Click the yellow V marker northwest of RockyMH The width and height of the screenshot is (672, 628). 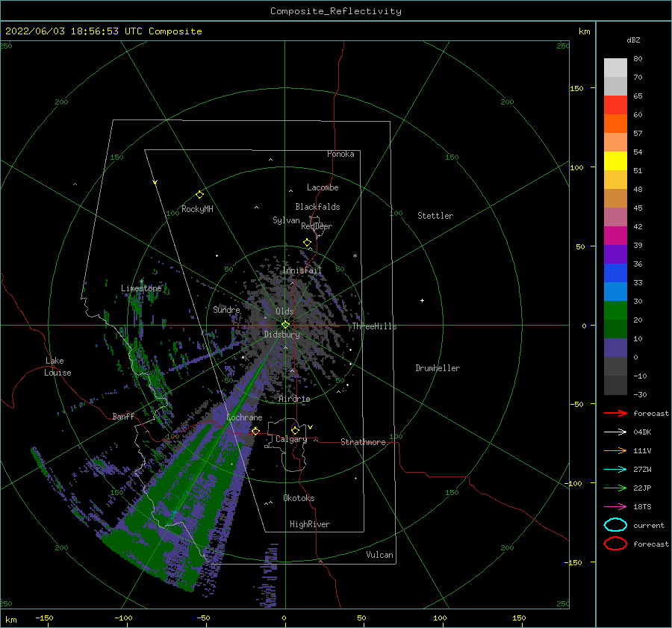[155, 182]
